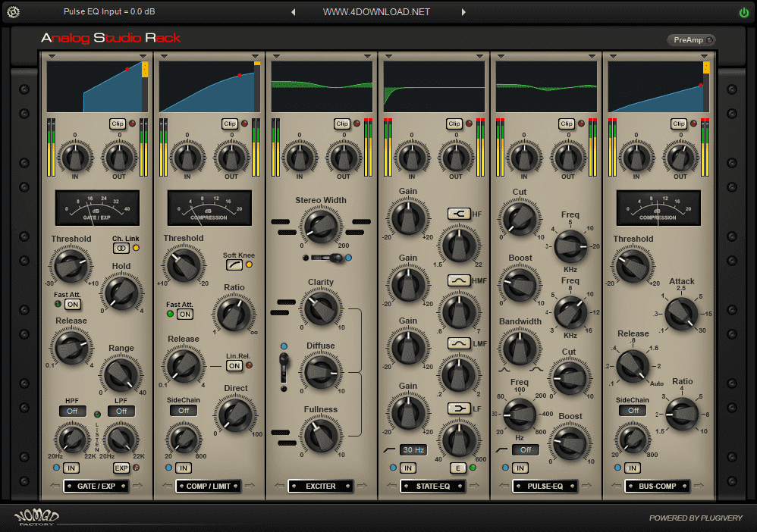This screenshot has height=532, width=757.
Task: Click the Clarity knob
Action: pyautogui.click(x=321, y=308)
